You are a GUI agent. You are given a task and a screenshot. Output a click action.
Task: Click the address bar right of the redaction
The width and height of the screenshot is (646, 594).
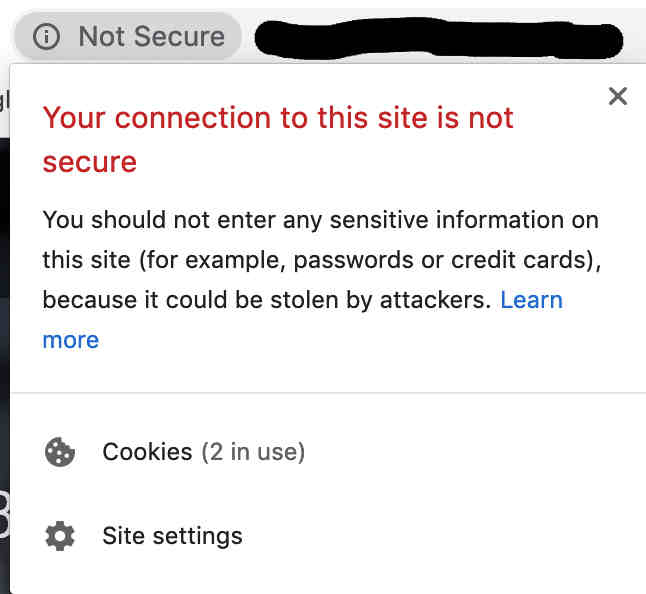tap(634, 38)
